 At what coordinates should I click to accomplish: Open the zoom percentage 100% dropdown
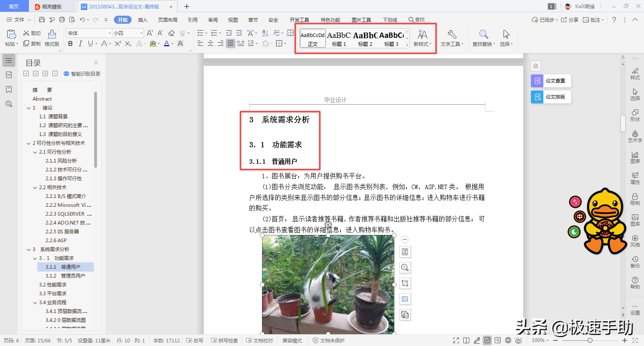click(x=540, y=341)
